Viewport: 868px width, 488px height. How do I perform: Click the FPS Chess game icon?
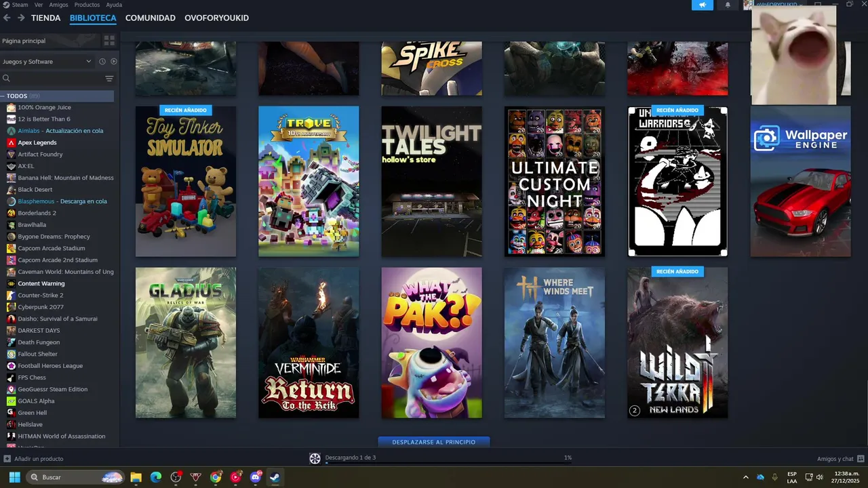[x=11, y=378]
